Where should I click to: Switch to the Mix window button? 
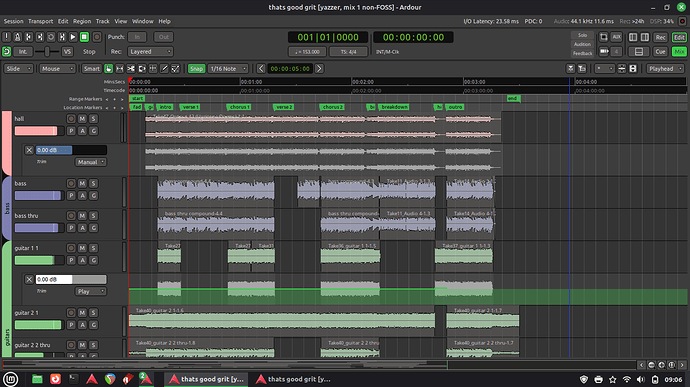679,52
